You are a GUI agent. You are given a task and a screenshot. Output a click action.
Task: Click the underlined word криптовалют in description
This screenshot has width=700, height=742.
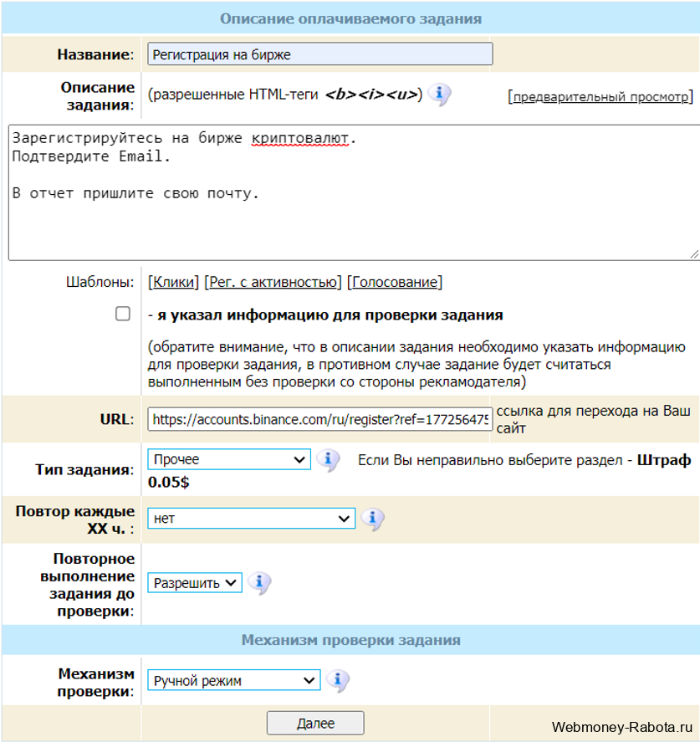click(x=300, y=138)
